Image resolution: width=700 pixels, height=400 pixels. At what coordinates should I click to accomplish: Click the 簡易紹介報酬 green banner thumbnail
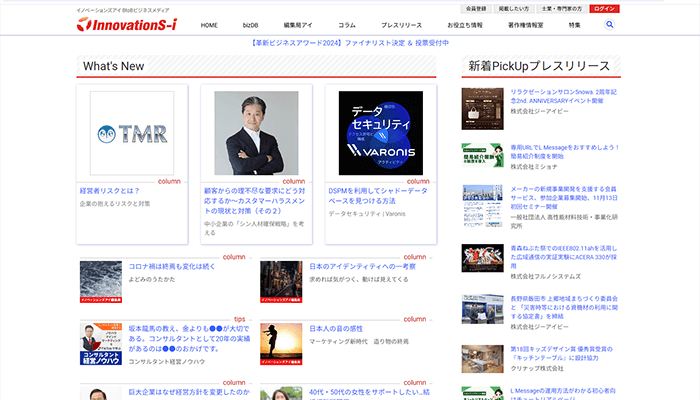coord(483,155)
